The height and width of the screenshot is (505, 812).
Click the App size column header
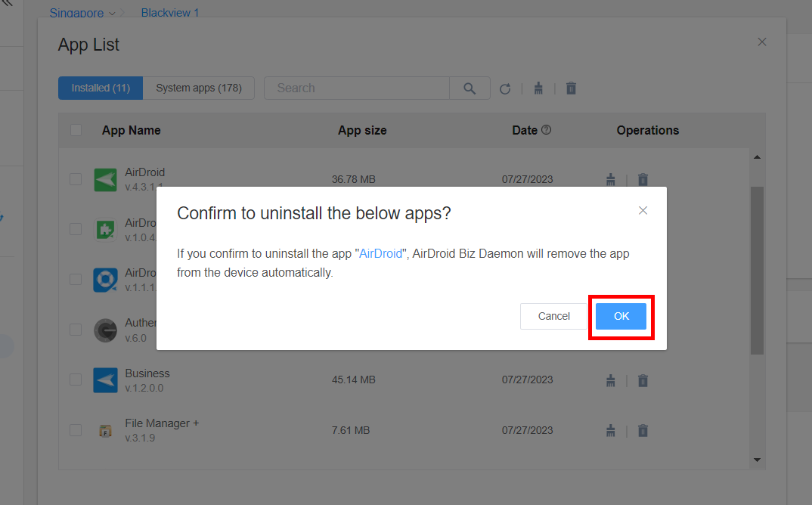[362, 131]
